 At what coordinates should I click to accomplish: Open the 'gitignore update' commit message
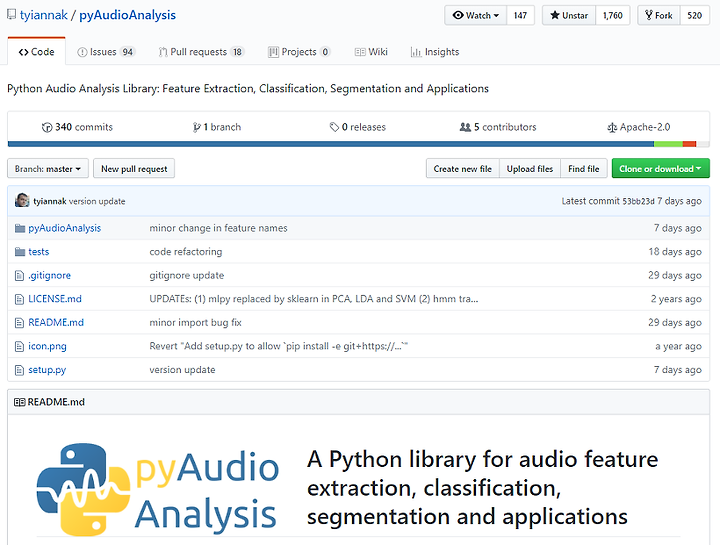[187, 275]
